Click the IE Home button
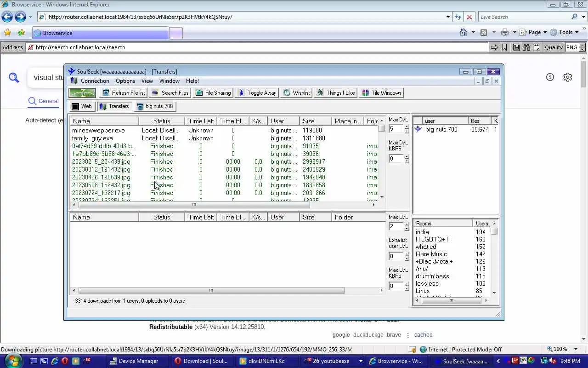588x368 pixels. click(464, 32)
